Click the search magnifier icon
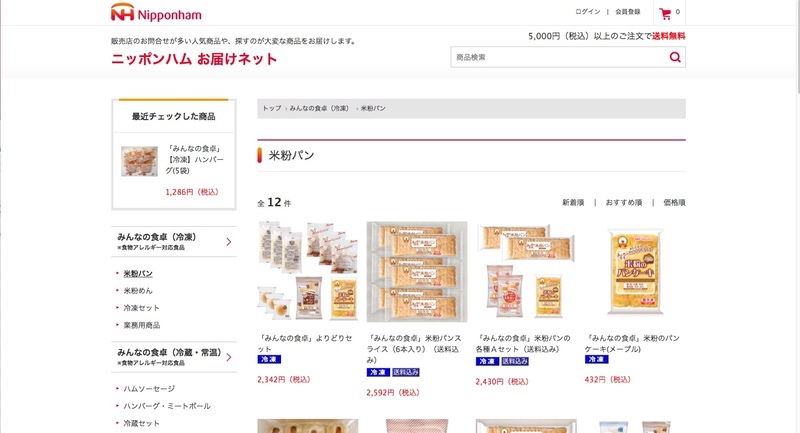 pyautogui.click(x=675, y=57)
